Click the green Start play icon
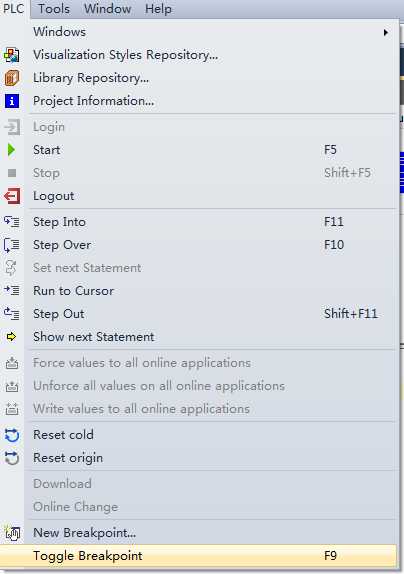Screen dimensions: 404x574 [x=11, y=150]
